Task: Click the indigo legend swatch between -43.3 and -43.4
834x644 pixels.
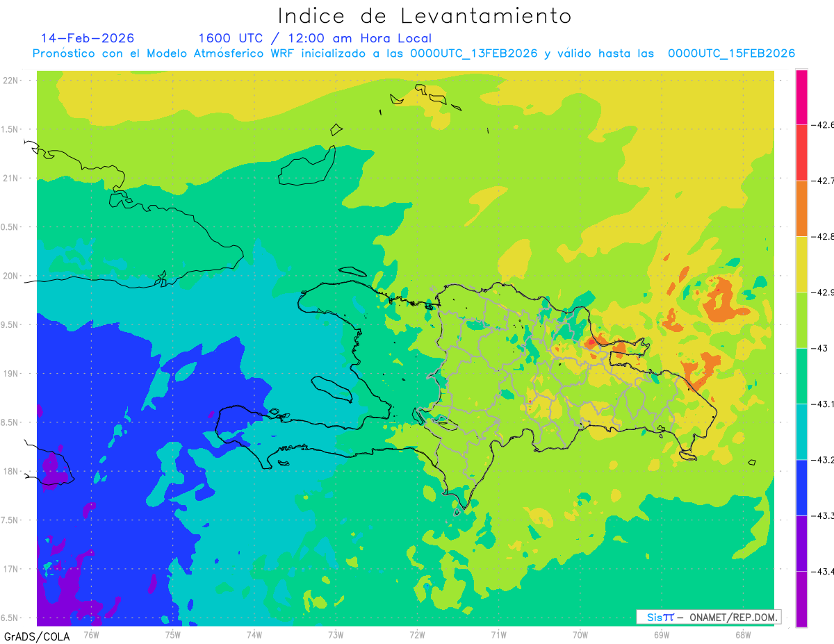Action: click(801, 543)
